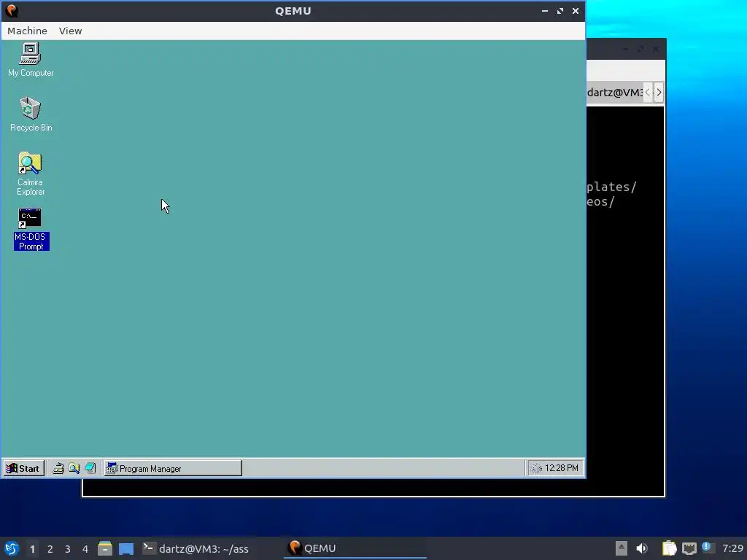Click the terminal tab scroll left arrow
Screen dimensions: 747x560
coord(648,93)
